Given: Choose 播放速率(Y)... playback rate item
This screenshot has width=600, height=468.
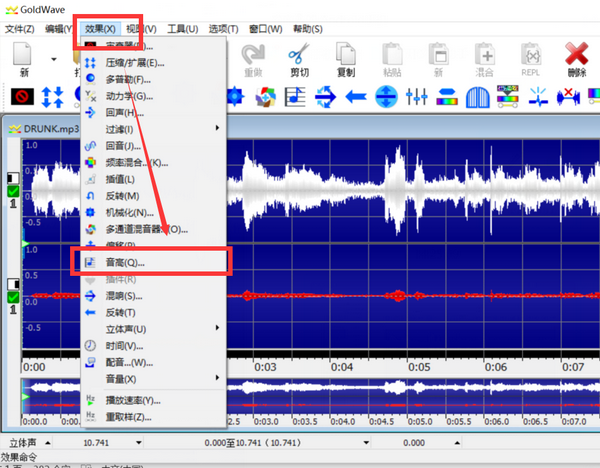Looking at the screenshot, I should (153, 401).
